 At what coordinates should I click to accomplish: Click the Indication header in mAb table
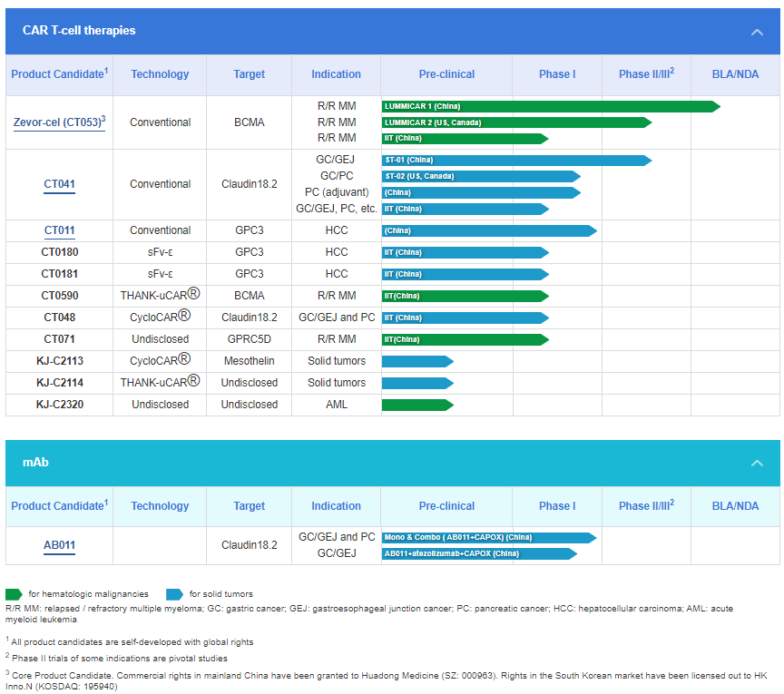click(336, 506)
